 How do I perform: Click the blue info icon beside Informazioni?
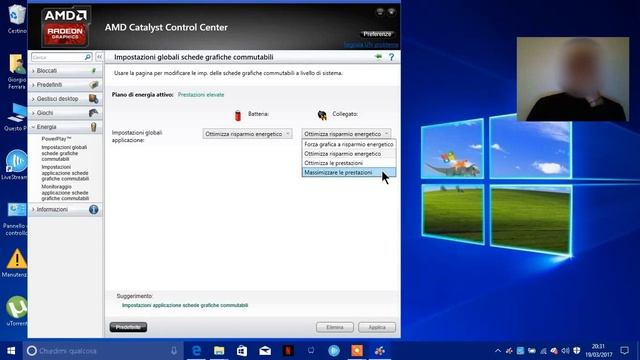93,209
